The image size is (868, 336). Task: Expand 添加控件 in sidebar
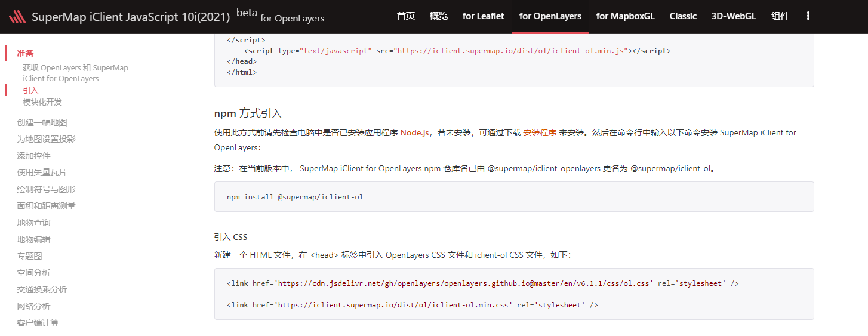pyautogui.click(x=34, y=156)
